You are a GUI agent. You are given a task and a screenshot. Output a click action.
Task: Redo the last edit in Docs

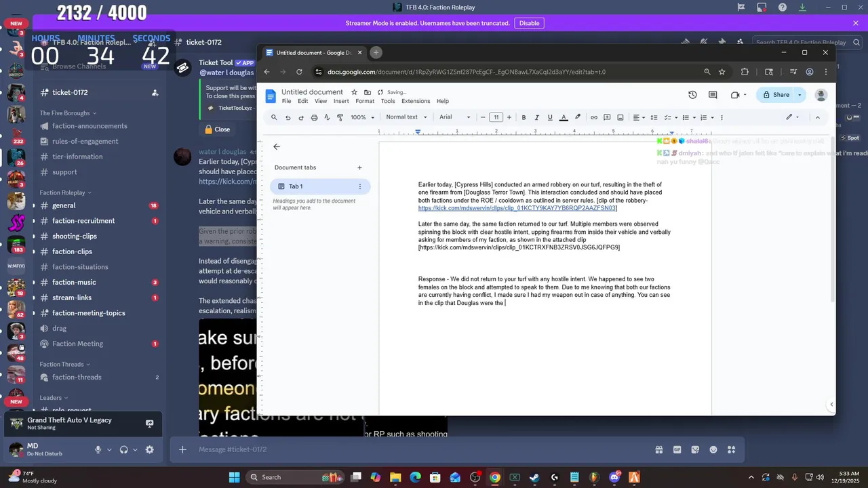point(301,117)
